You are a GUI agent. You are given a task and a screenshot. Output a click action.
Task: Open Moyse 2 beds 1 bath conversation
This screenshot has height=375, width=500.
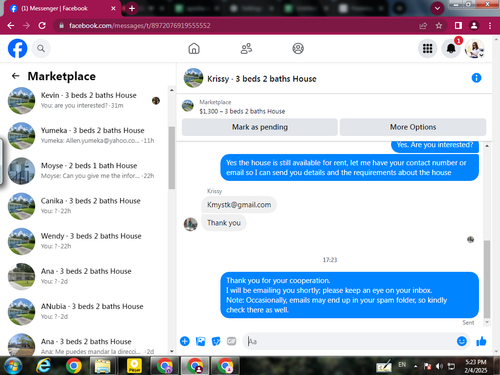click(x=85, y=171)
